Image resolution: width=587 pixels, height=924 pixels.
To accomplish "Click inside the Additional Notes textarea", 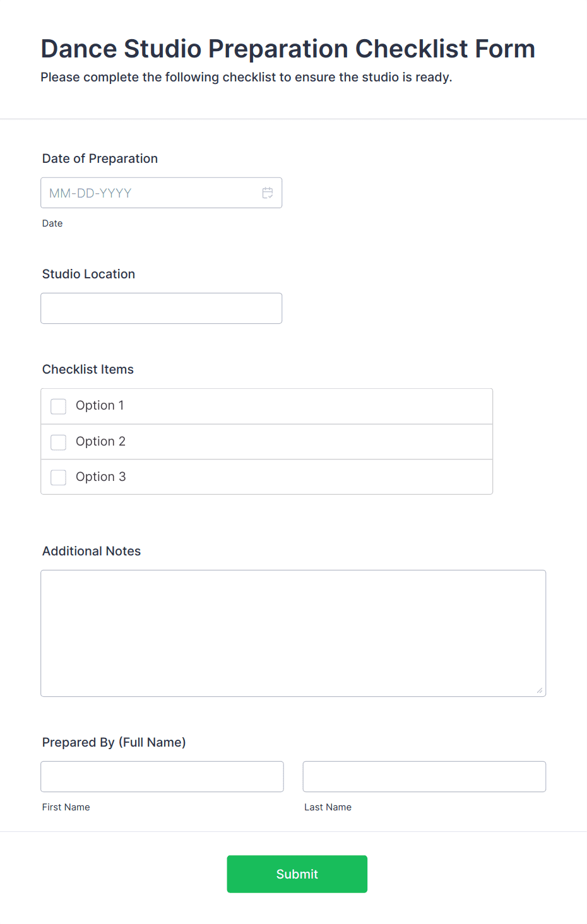I will [293, 634].
